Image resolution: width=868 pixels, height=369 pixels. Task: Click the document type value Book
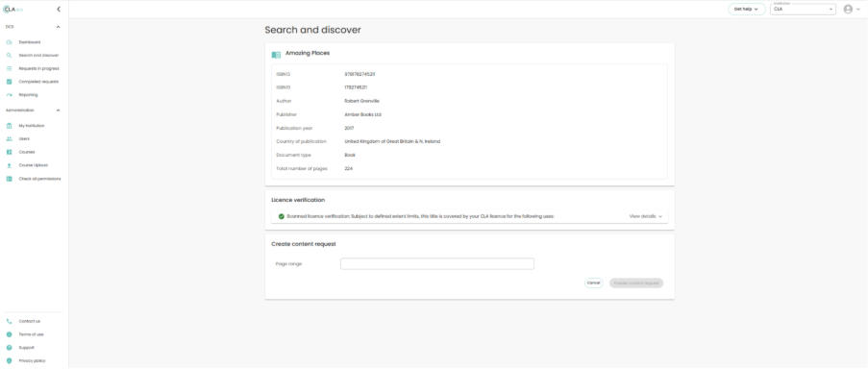(x=350, y=155)
